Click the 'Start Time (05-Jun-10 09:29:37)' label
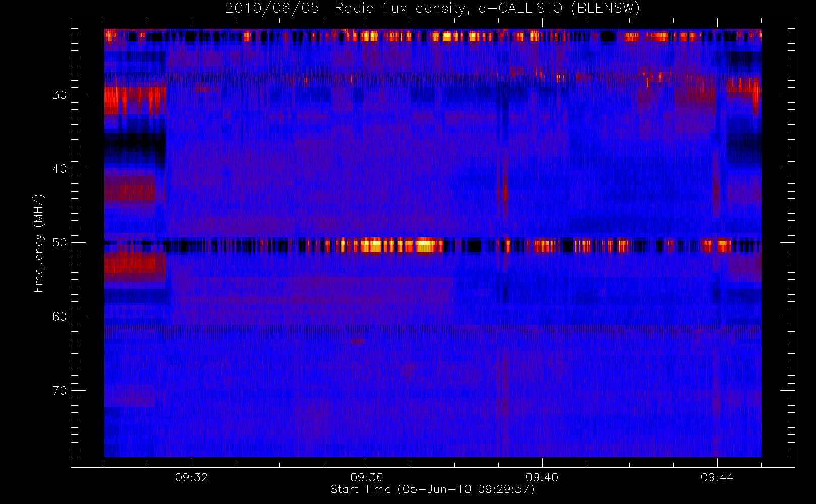The image size is (816, 504). [x=432, y=489]
